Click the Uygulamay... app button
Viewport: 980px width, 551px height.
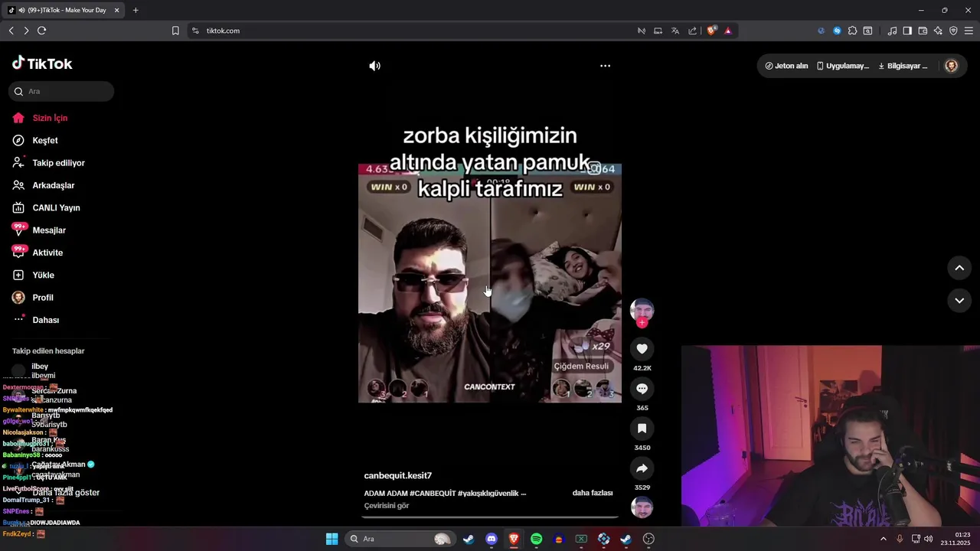point(843,66)
